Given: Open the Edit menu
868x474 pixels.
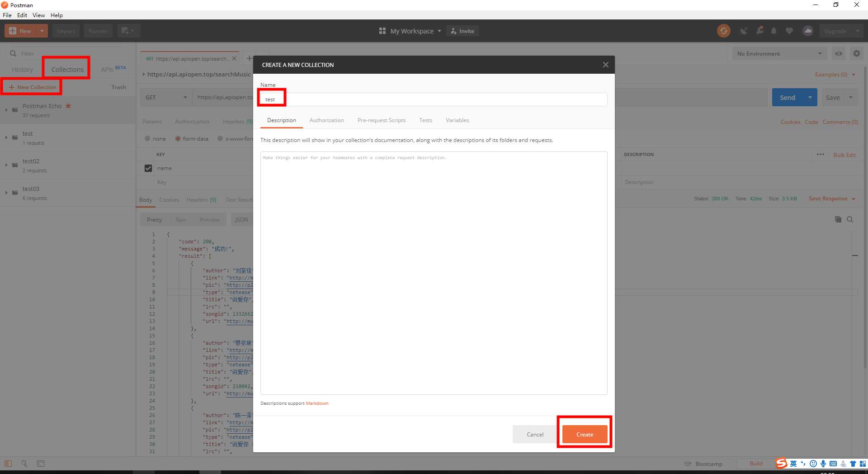Looking at the screenshot, I should pos(22,15).
